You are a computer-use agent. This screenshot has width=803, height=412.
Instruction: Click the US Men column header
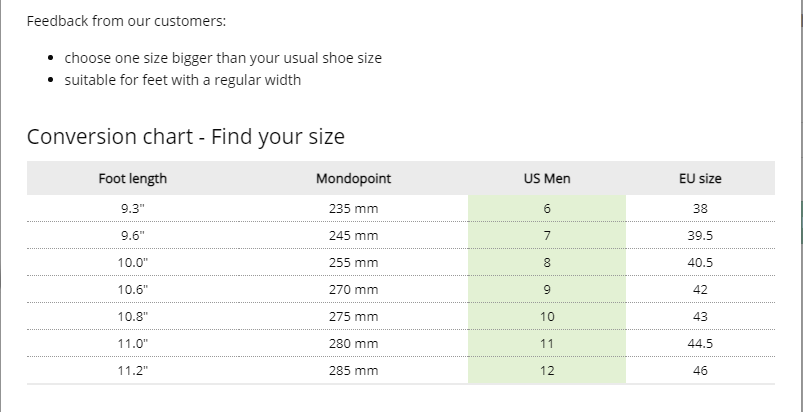[x=547, y=179]
